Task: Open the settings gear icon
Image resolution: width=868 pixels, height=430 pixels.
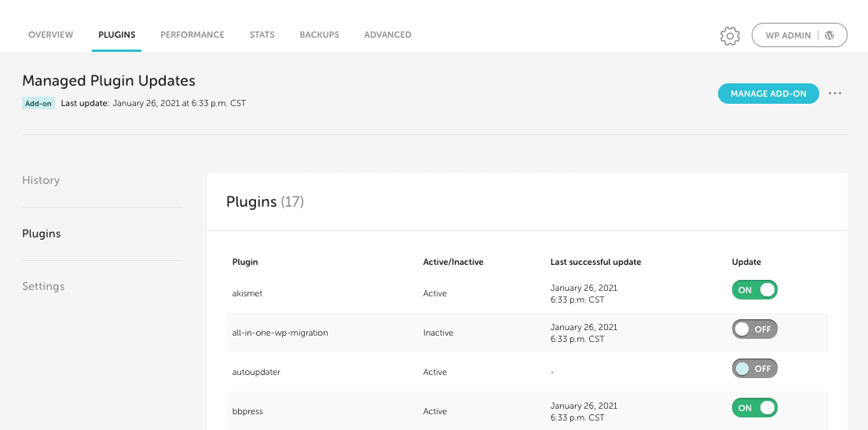Action: [730, 35]
